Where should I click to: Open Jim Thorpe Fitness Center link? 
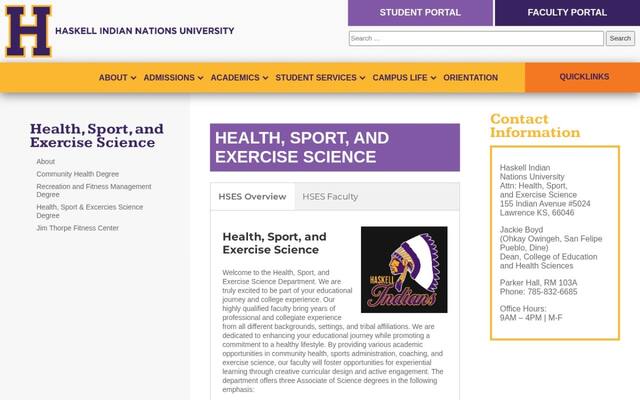78,228
